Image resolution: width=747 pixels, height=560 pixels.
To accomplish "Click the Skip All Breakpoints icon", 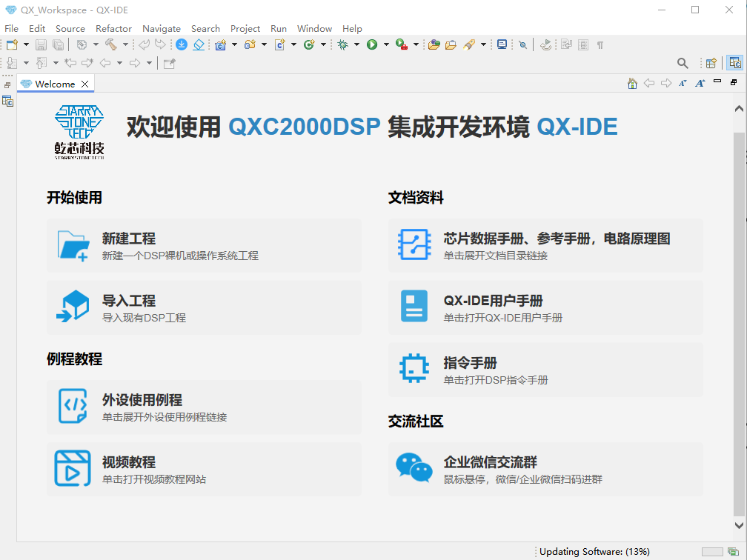I will tap(523, 44).
